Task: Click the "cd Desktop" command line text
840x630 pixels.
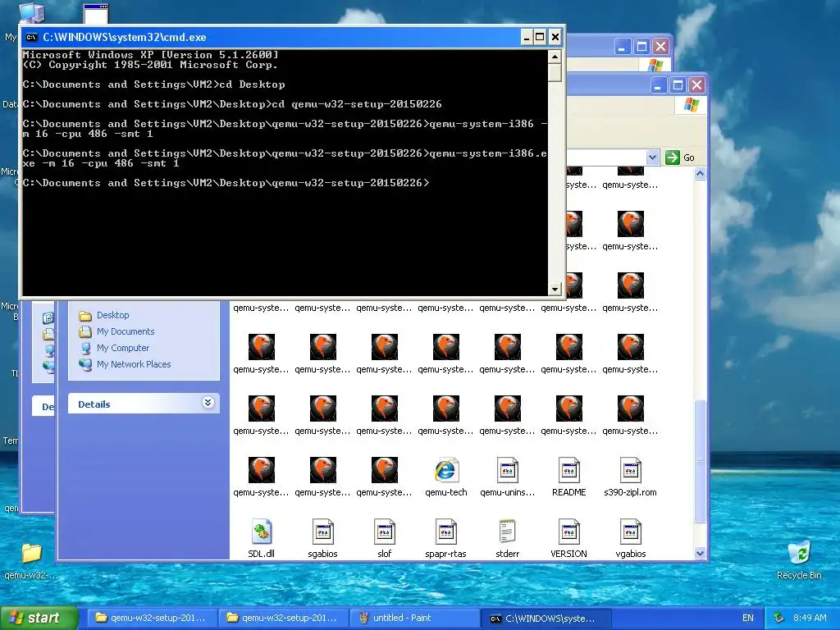Action: 253,84
